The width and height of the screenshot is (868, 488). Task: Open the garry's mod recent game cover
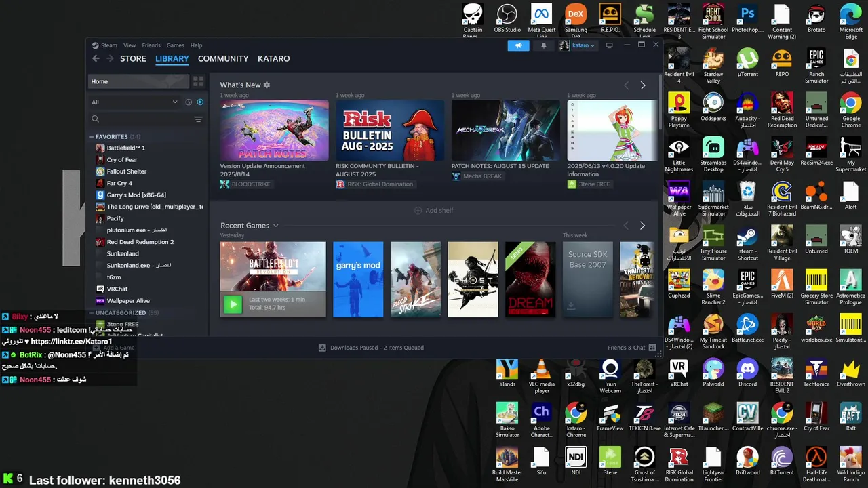click(x=358, y=279)
